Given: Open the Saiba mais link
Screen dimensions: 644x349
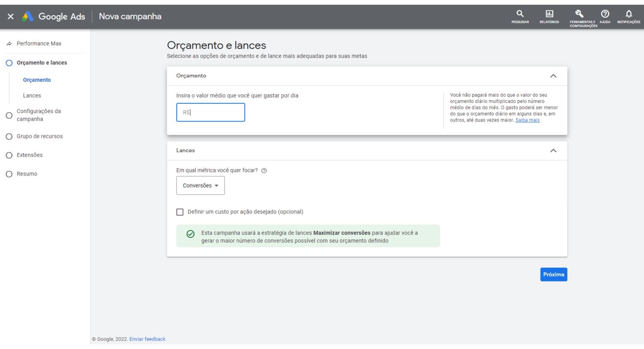Looking at the screenshot, I should click(527, 120).
